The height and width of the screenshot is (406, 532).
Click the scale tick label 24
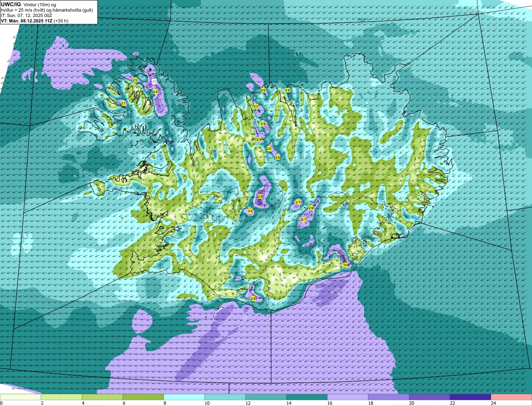click(493, 403)
